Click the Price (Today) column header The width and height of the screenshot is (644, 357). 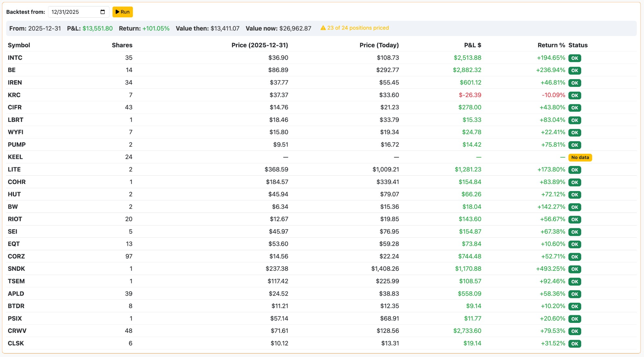pyautogui.click(x=379, y=45)
